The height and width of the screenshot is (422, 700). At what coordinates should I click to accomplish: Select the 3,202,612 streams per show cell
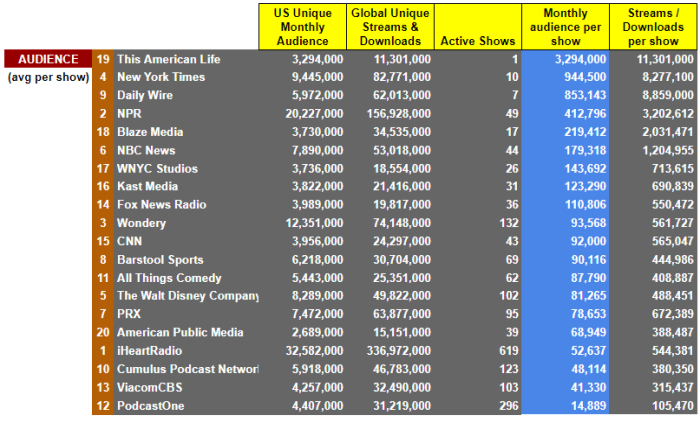668,114
